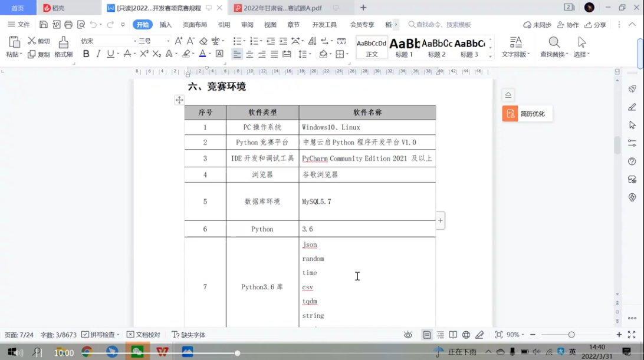Switch to the 插入 ribbon tab

(x=166, y=25)
